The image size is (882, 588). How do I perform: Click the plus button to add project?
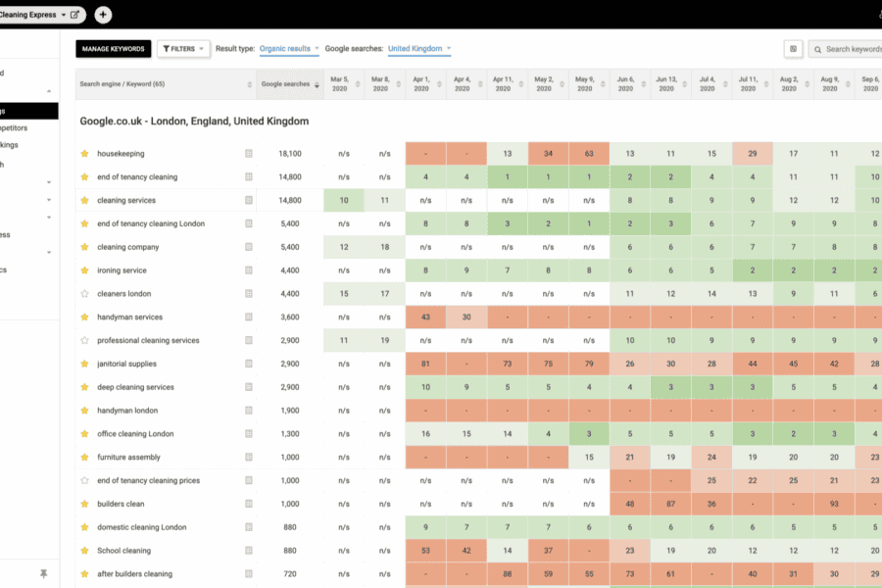(103, 15)
